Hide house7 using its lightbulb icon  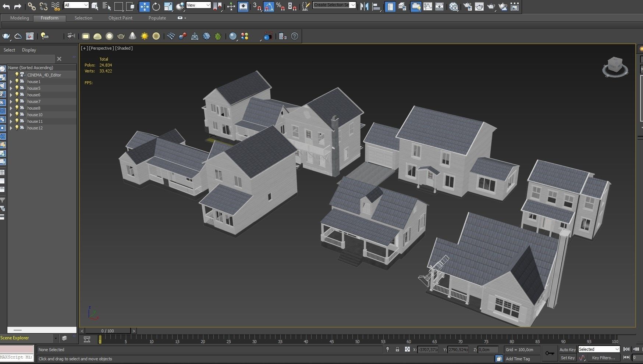(x=17, y=101)
